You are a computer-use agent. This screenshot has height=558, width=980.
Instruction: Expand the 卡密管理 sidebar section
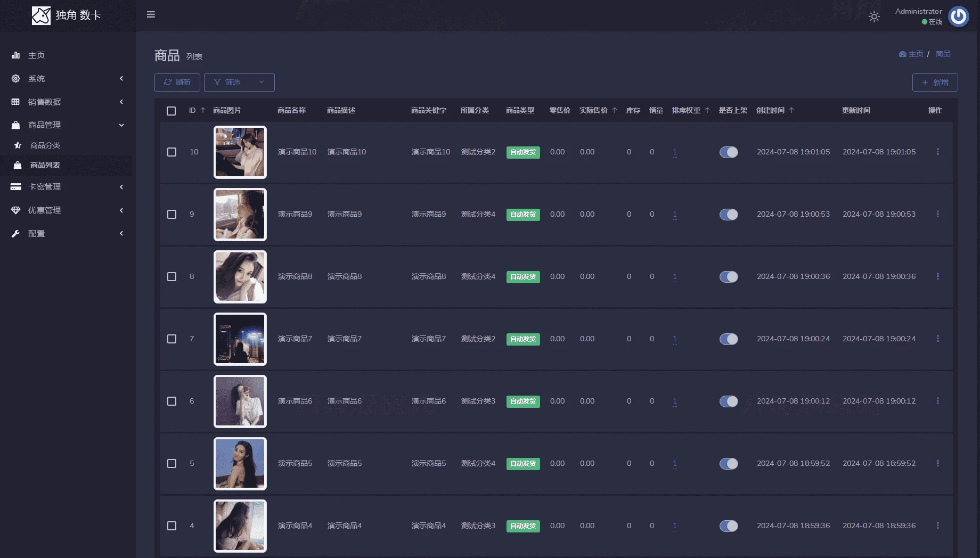pyautogui.click(x=68, y=187)
